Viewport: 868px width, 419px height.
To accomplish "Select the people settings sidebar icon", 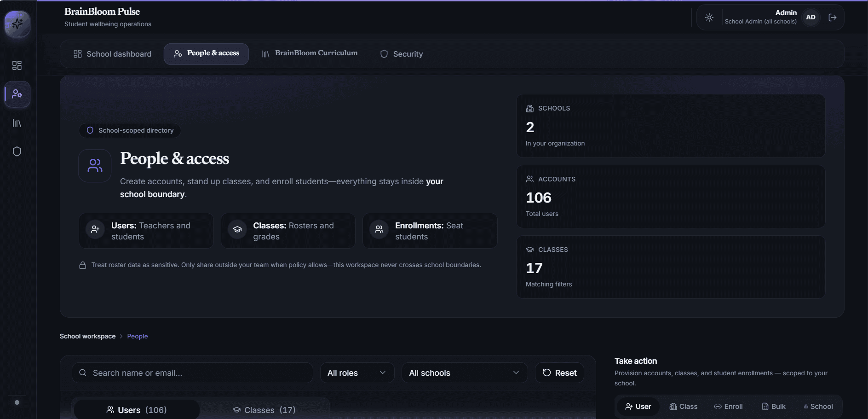I will 17,94.
